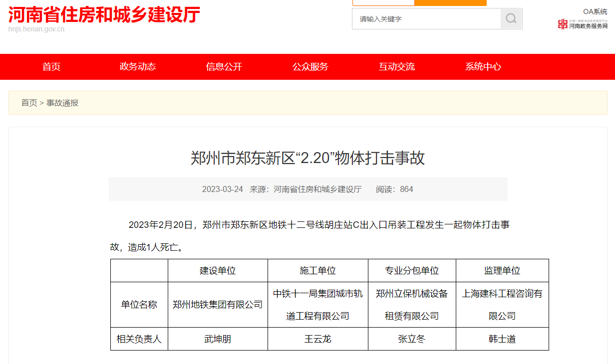Screen dimensions: 615x364
Task: Go to 首页 in the breadcrumb trail
Action: [x=29, y=103]
